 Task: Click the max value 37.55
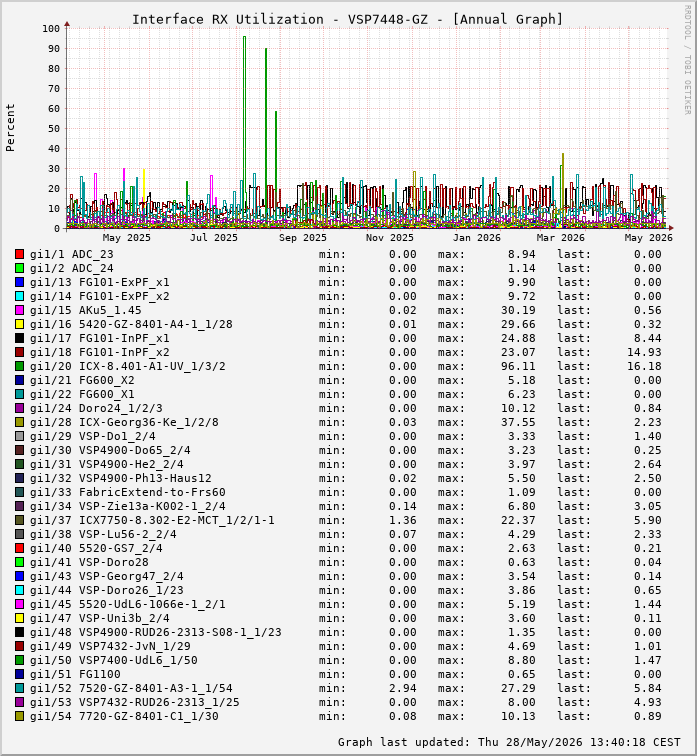[x=518, y=422]
